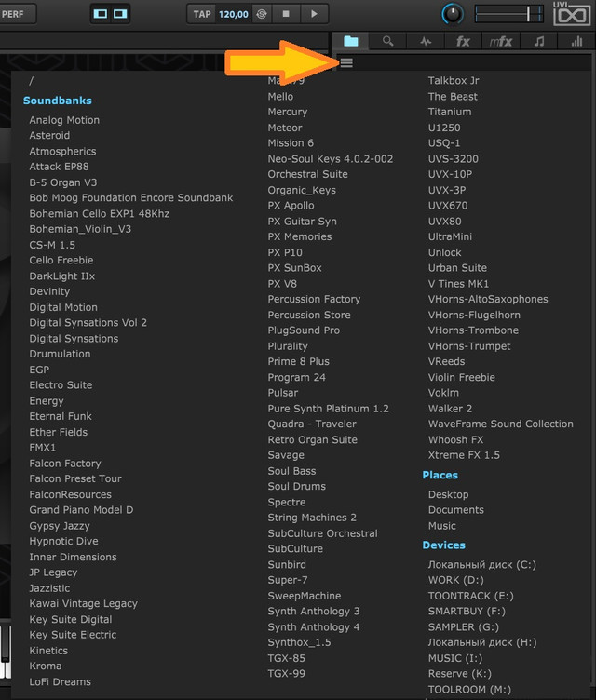596x700 pixels.
Task: Click the TAP tempo button
Action: pyautogui.click(x=202, y=14)
